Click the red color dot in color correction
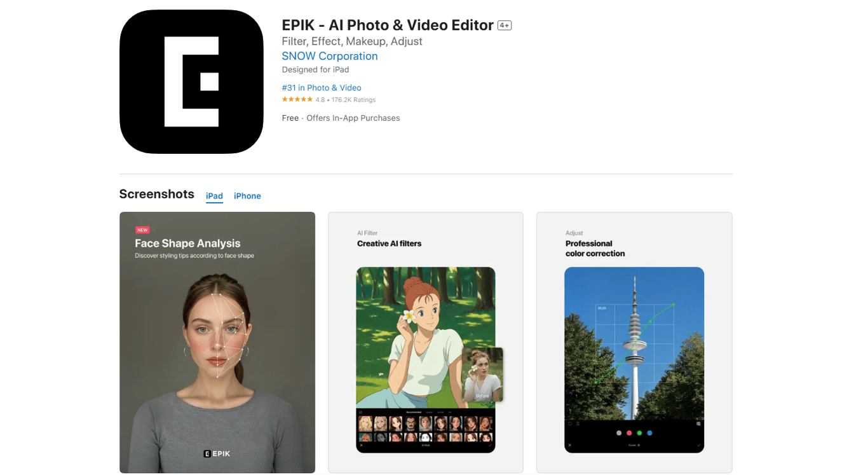Image resolution: width=868 pixels, height=475 pixels. pyautogui.click(x=629, y=433)
